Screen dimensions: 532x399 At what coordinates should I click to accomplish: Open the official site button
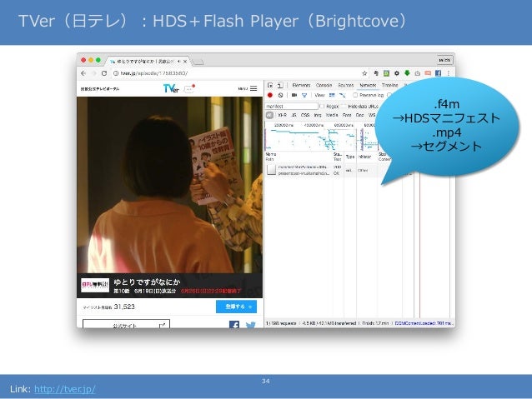point(126,324)
